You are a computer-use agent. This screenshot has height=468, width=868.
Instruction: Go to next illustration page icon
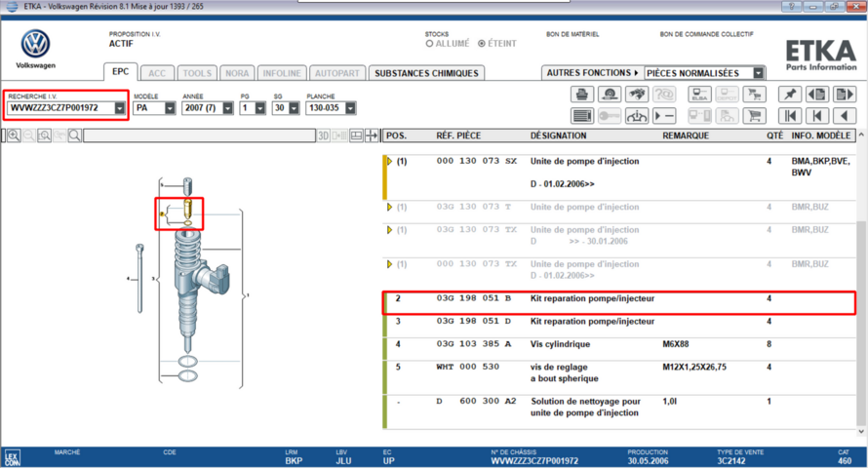coord(845,95)
